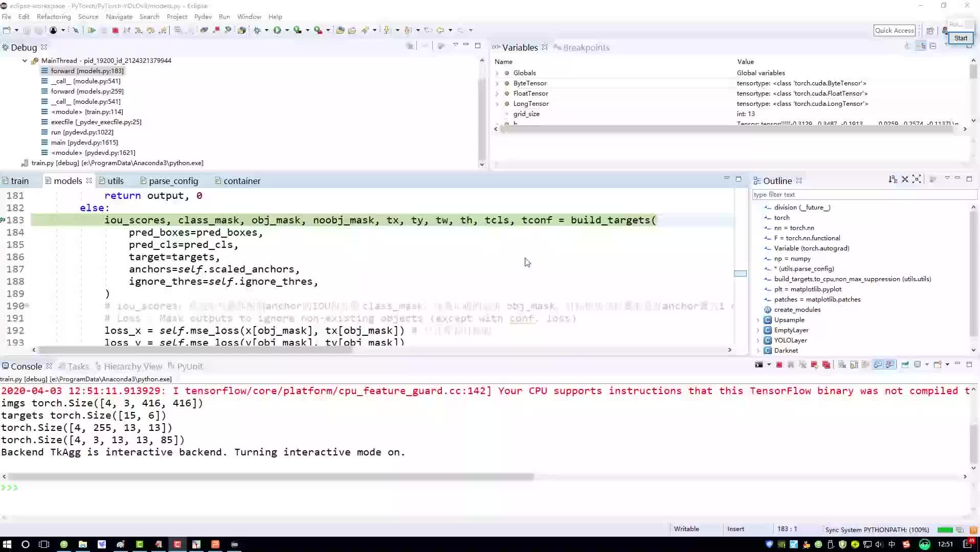Click Open Perspective icon beside Quick Access
The width and height of the screenshot is (980, 552).
coord(930,31)
